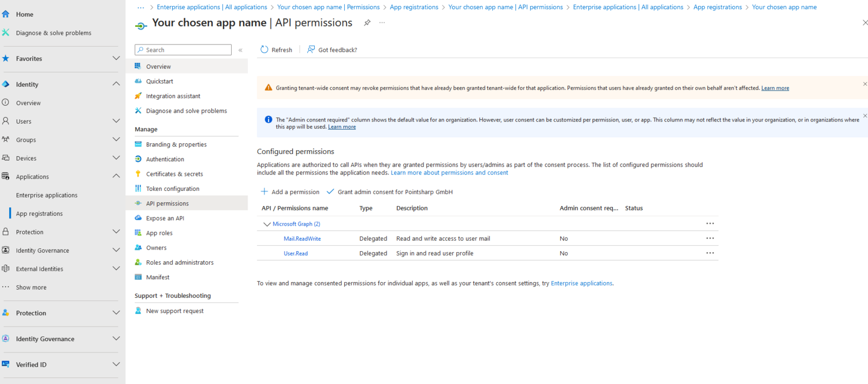This screenshot has width=868, height=384.
Task: Collapse the Identity section chevron
Action: coord(116,84)
